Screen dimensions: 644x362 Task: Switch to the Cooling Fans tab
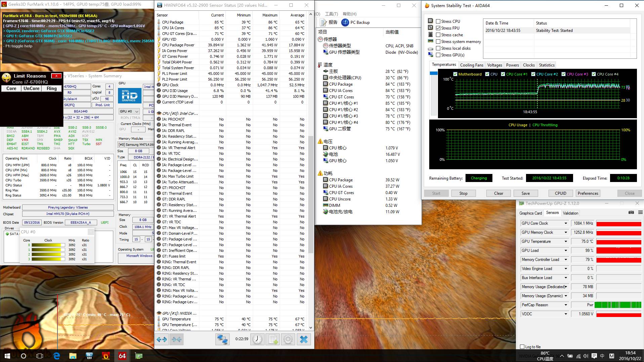click(472, 65)
